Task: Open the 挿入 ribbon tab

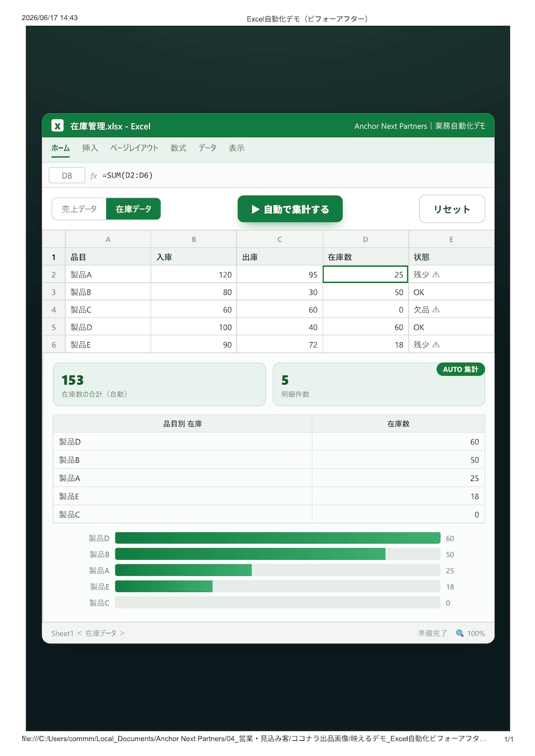Action: (90, 148)
